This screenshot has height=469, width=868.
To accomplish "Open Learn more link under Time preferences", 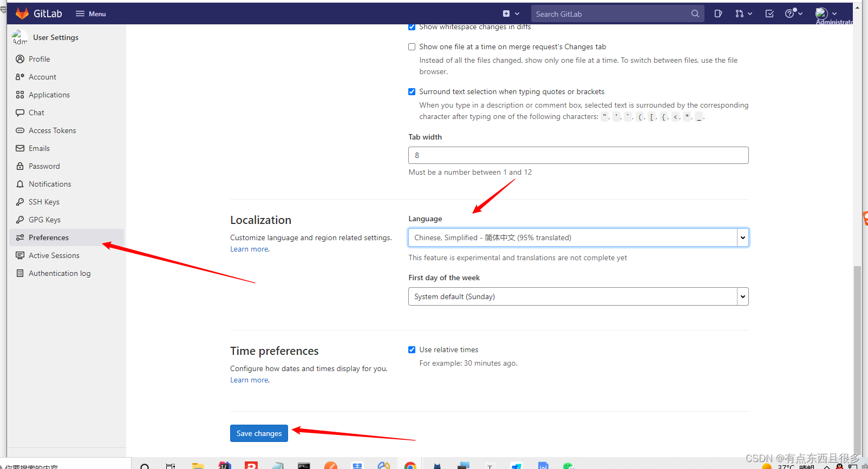I will click(249, 380).
